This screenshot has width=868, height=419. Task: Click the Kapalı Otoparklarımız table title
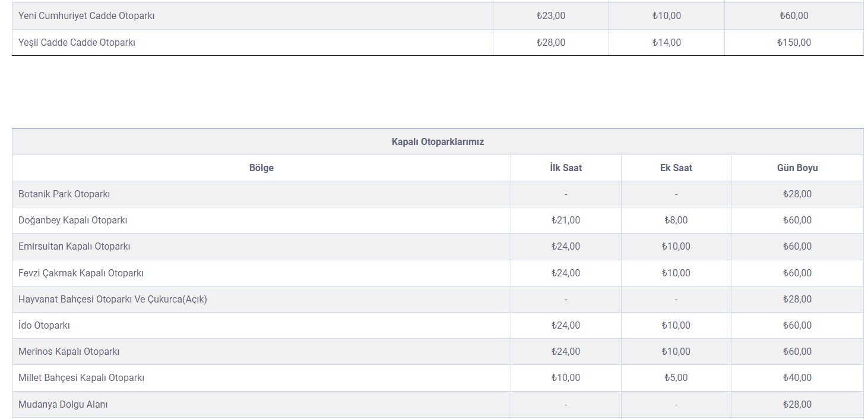438,142
